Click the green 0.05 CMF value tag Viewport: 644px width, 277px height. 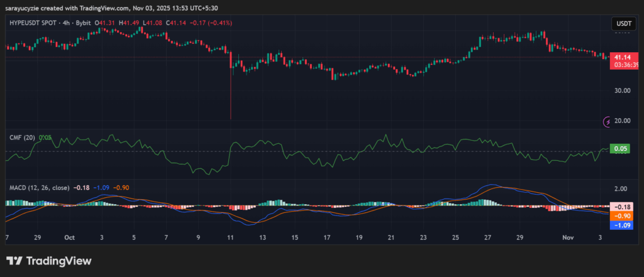[x=619, y=149]
